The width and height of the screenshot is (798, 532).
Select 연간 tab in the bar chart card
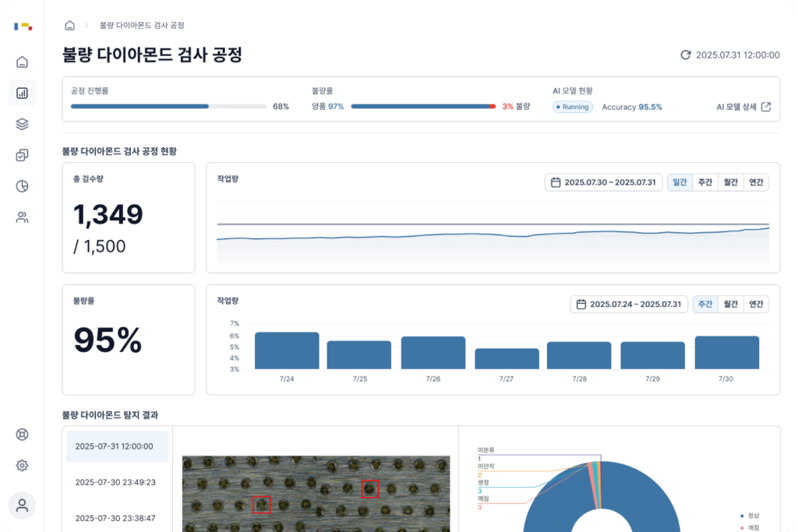[x=756, y=304]
